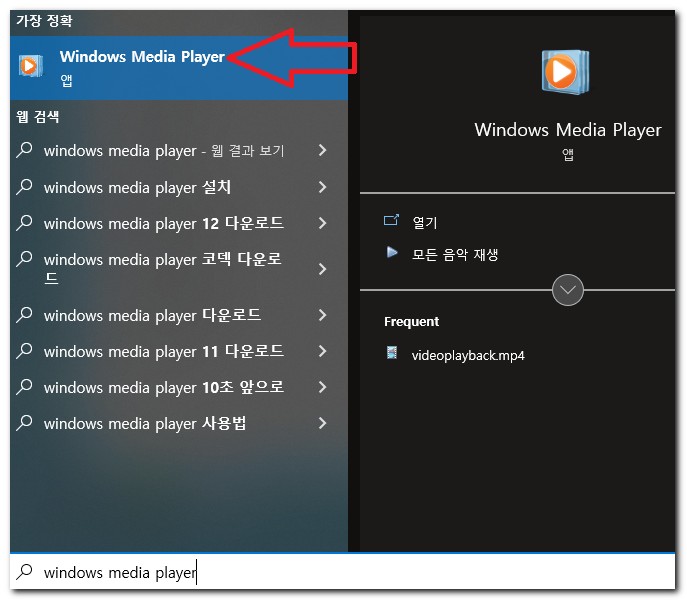This screenshot has height=600, width=687.
Task: Select 'windows media player 다운로드' suggestion
Action: [153, 315]
